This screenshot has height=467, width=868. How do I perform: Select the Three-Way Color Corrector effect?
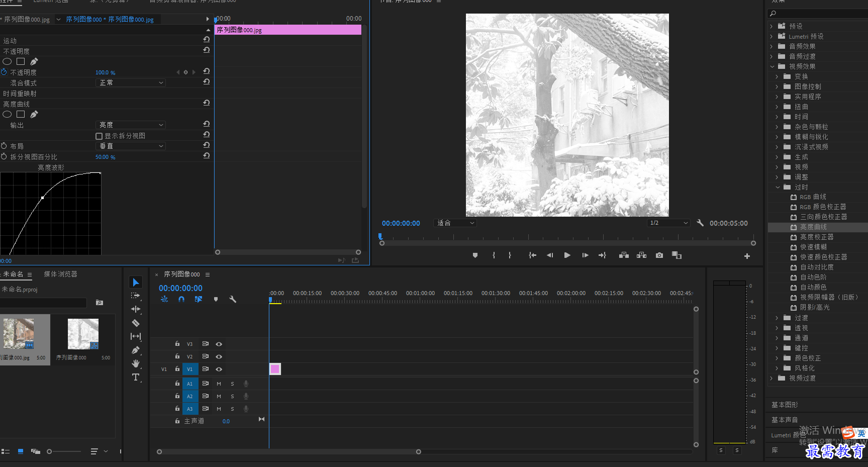pos(823,217)
